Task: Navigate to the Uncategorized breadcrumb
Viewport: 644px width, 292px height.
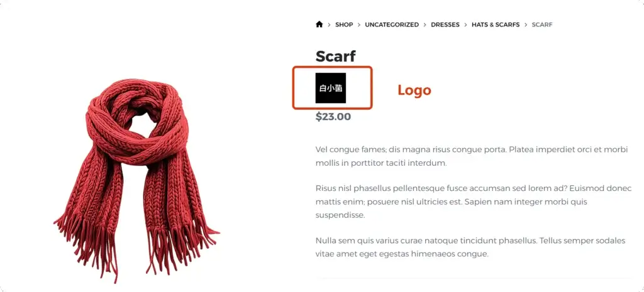Action: (392, 24)
